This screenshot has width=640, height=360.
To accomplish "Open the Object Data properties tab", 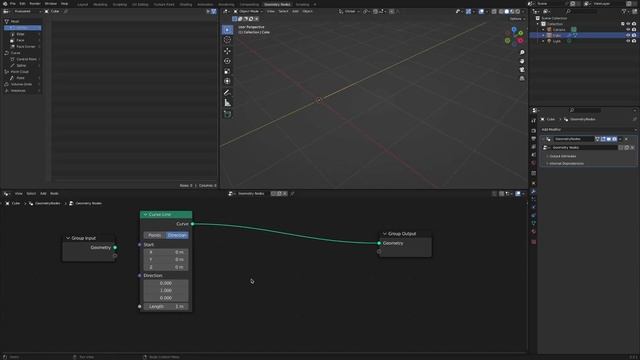I will coord(533,223).
